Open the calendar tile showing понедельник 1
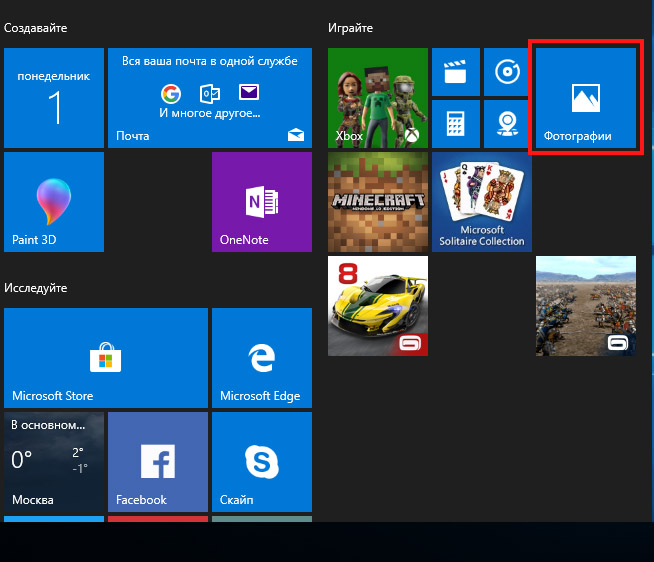The width and height of the screenshot is (654, 562). (54, 98)
